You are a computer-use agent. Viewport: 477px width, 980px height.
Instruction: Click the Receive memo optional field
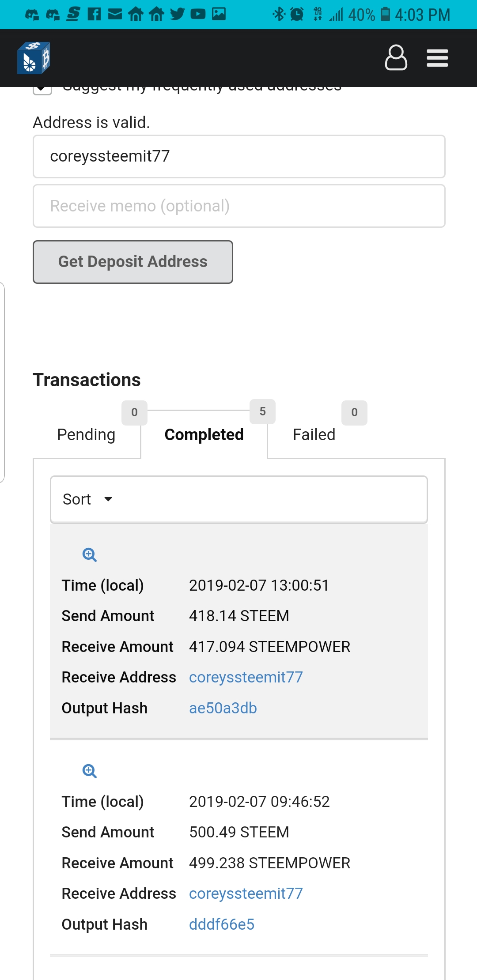click(x=239, y=206)
